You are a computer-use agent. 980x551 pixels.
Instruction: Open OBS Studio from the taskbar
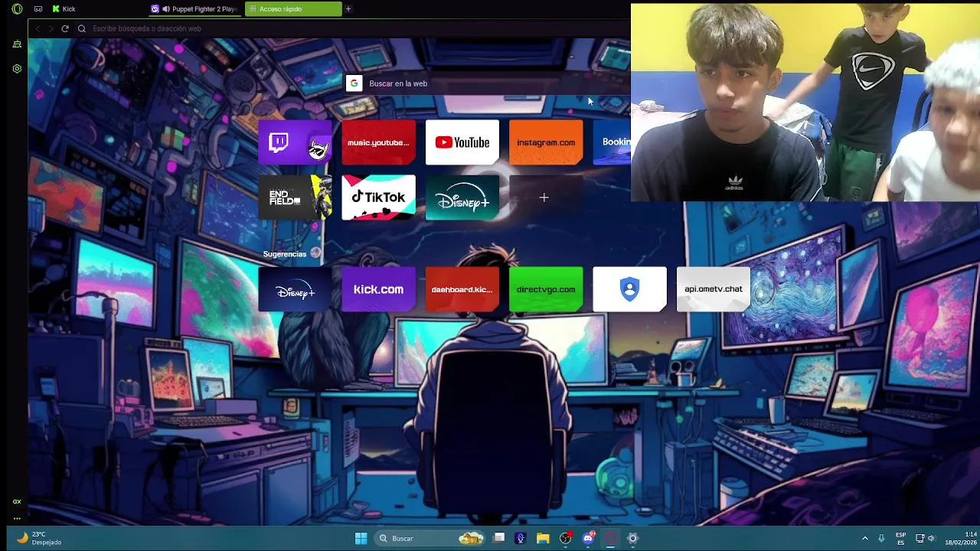point(566,538)
